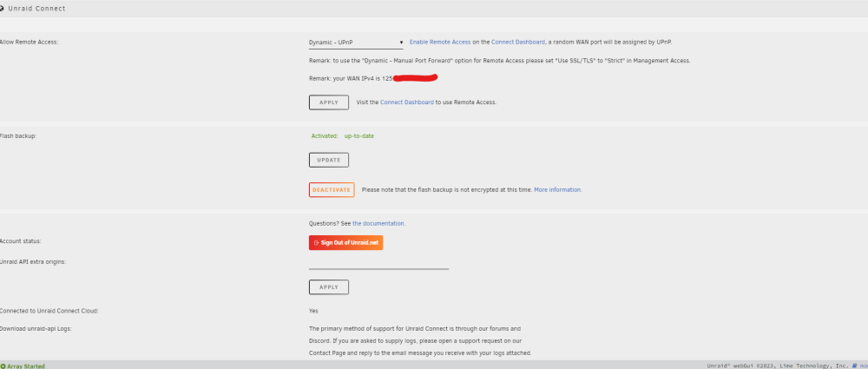868x369 pixels.
Task: Click the 'Unraid Connect' page title
Action: pyautogui.click(x=36, y=9)
